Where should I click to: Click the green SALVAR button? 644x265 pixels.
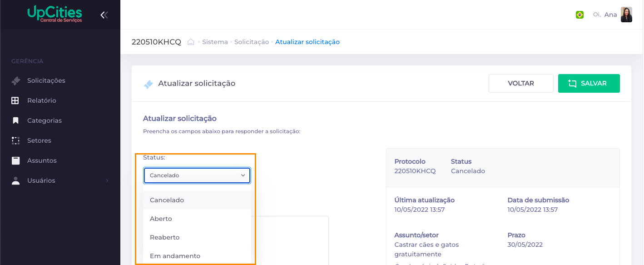coord(589,83)
